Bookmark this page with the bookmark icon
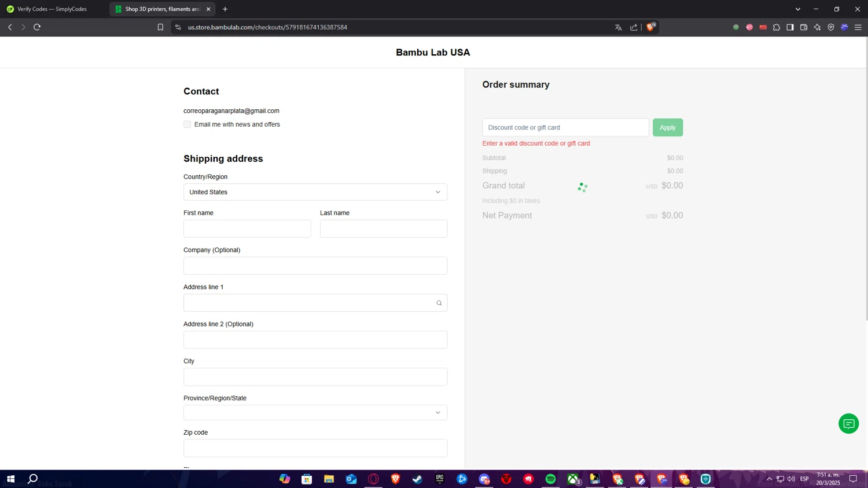This screenshot has height=488, width=868. (160, 27)
